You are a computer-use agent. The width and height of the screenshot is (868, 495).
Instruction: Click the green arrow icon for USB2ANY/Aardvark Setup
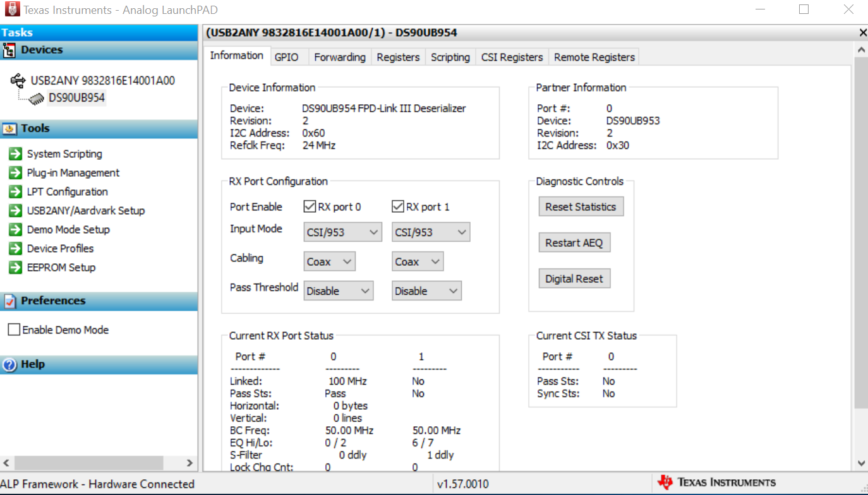tap(16, 211)
